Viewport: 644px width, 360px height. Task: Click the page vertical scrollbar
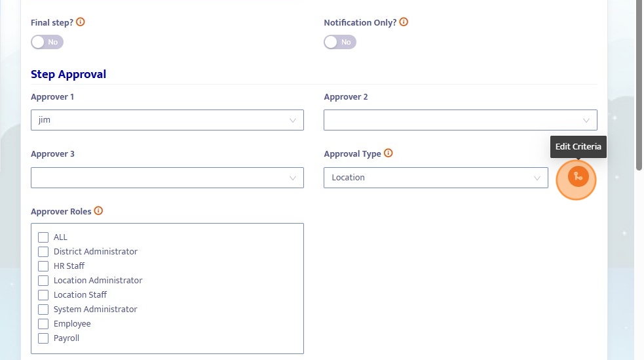pos(639,85)
